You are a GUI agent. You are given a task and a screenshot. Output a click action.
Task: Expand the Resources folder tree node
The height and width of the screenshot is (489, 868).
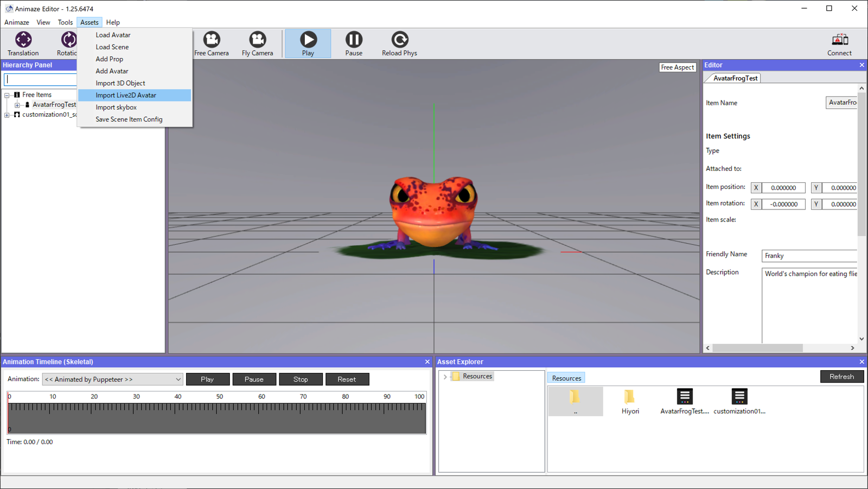pyautogui.click(x=445, y=377)
